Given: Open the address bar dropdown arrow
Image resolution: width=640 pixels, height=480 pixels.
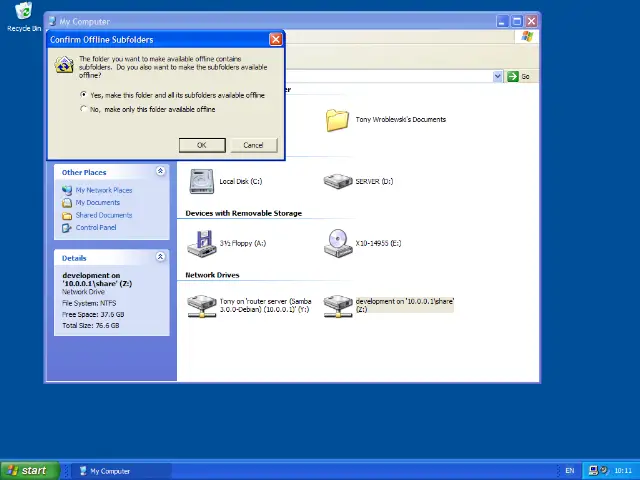Looking at the screenshot, I should click(x=497, y=76).
